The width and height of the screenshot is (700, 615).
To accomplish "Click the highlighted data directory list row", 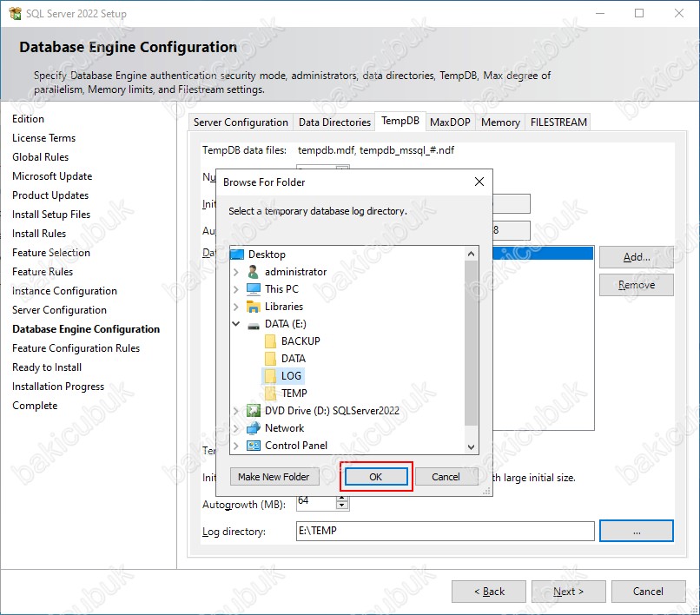I will (544, 254).
